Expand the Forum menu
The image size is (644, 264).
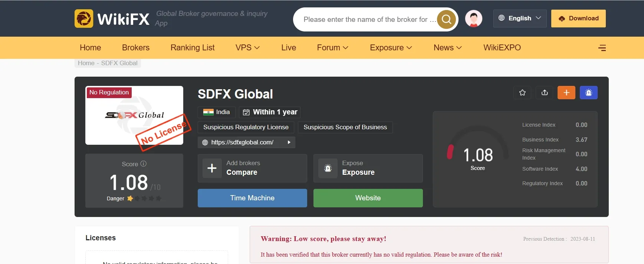333,48
